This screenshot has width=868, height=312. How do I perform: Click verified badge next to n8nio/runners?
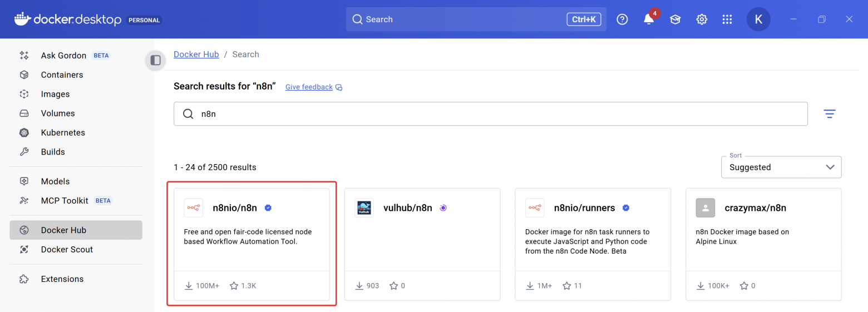click(x=625, y=208)
